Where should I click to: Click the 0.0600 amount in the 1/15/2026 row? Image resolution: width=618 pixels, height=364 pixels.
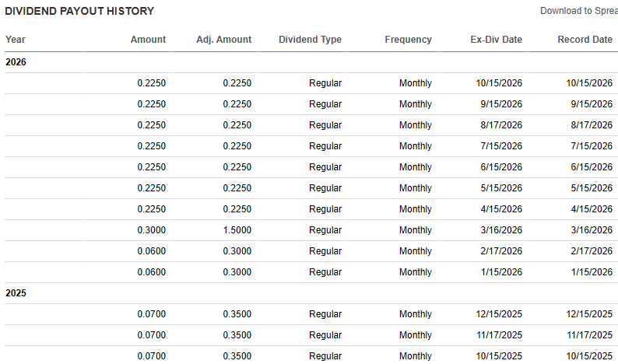pos(152,272)
